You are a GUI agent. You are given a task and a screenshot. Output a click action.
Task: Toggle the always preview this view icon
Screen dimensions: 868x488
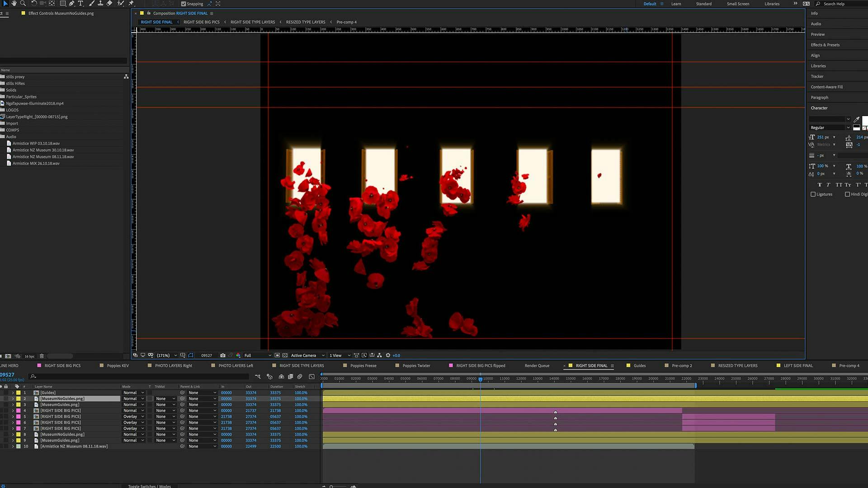(135, 356)
